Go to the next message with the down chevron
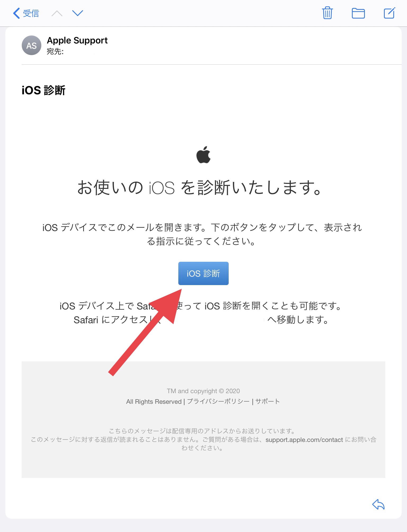Screen dimensions: 407x532 78,13
